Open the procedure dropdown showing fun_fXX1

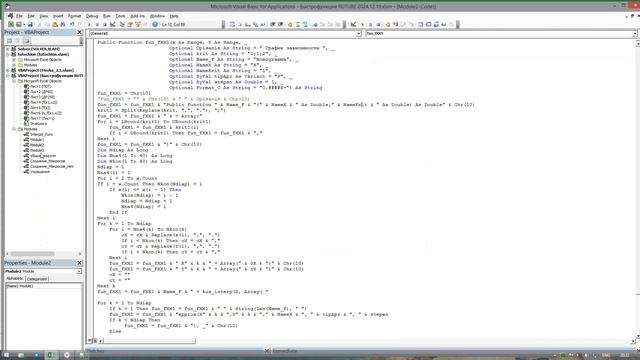click(x=635, y=33)
